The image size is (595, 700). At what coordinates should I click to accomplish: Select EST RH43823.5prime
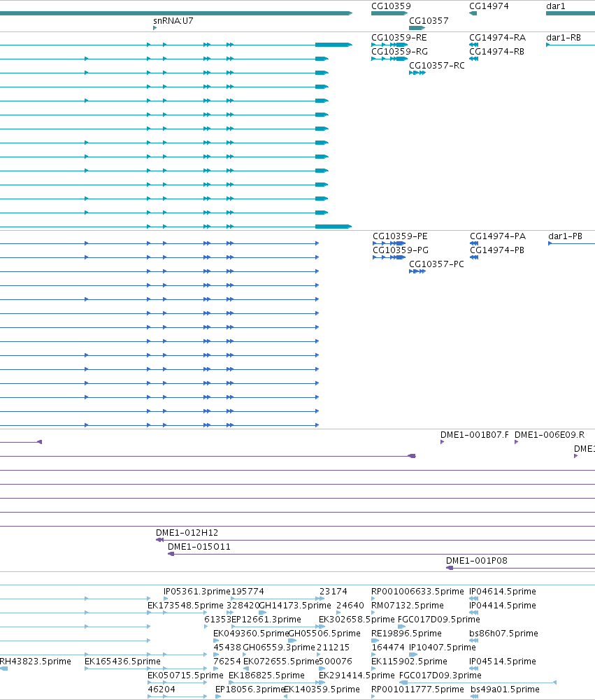(35, 662)
